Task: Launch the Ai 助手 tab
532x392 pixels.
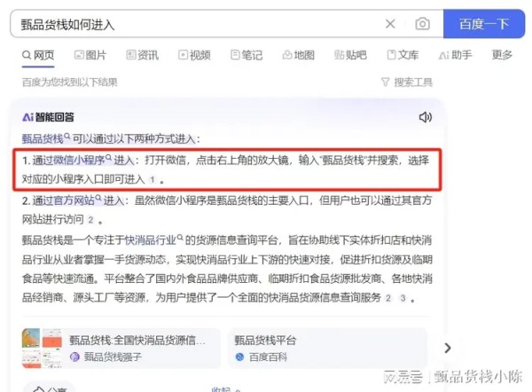Action: [455, 55]
